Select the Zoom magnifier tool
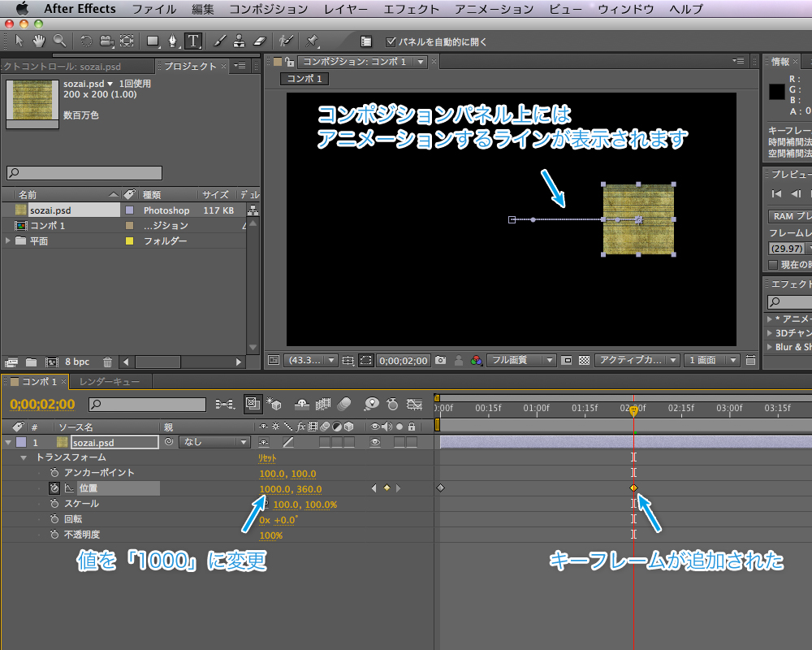The height and width of the screenshot is (650, 812). tap(59, 40)
